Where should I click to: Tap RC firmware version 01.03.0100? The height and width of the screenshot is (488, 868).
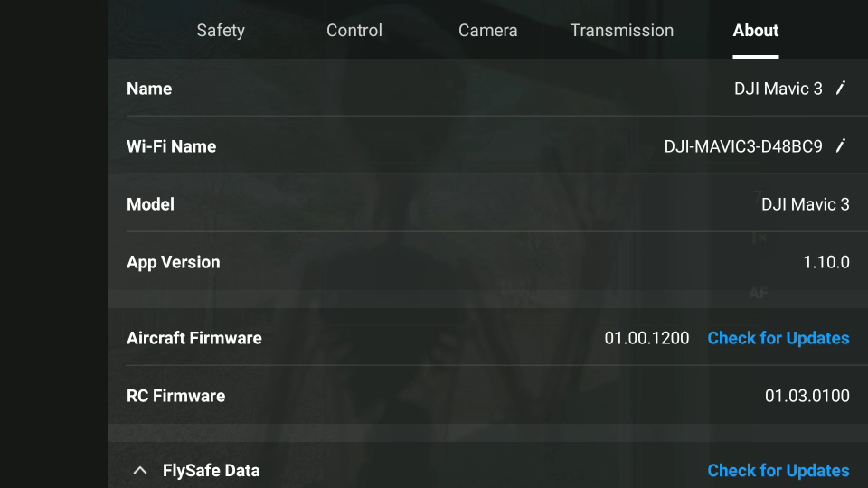click(x=807, y=396)
